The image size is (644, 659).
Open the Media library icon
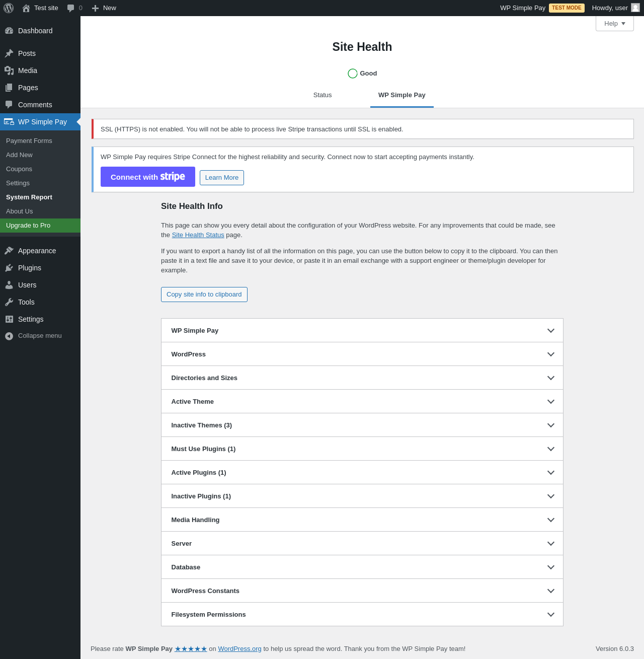(x=9, y=70)
